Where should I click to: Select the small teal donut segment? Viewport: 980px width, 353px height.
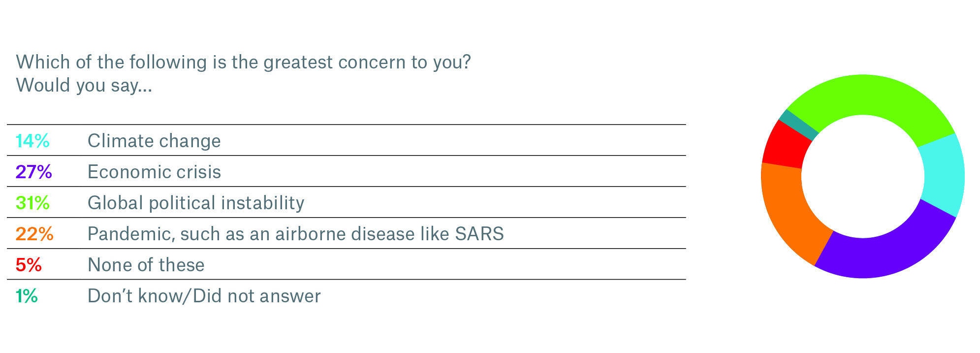[x=798, y=123]
